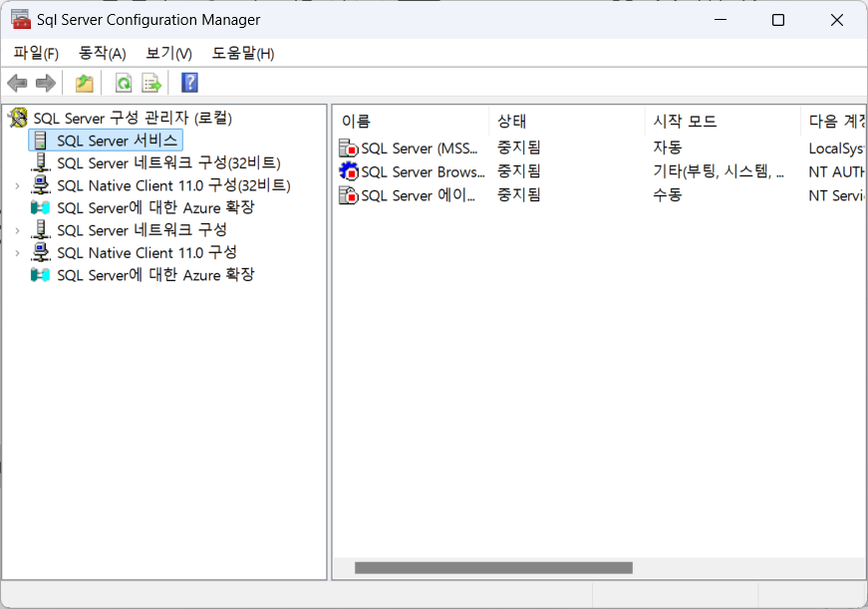Screen dimensions: 868x609
Task: Click 중지됨 status of SQL Server 에이...
Action: (x=518, y=195)
